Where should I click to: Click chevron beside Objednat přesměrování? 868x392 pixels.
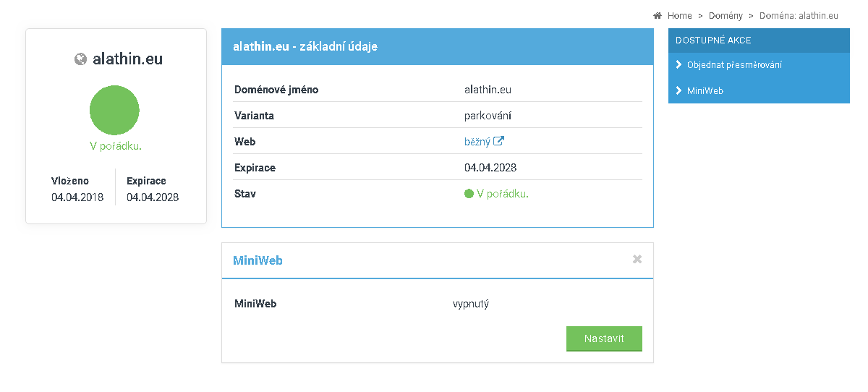click(x=678, y=64)
